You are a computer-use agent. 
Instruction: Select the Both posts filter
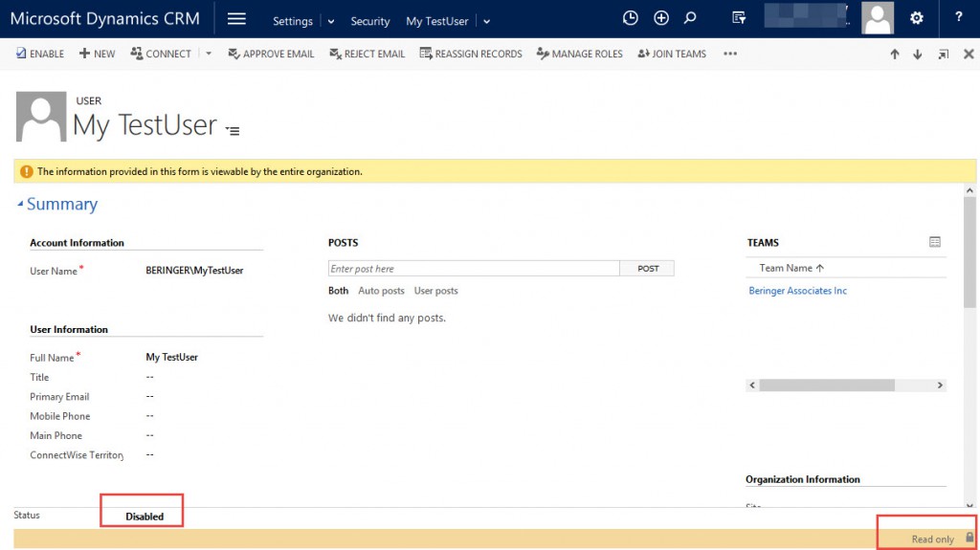pyautogui.click(x=338, y=291)
